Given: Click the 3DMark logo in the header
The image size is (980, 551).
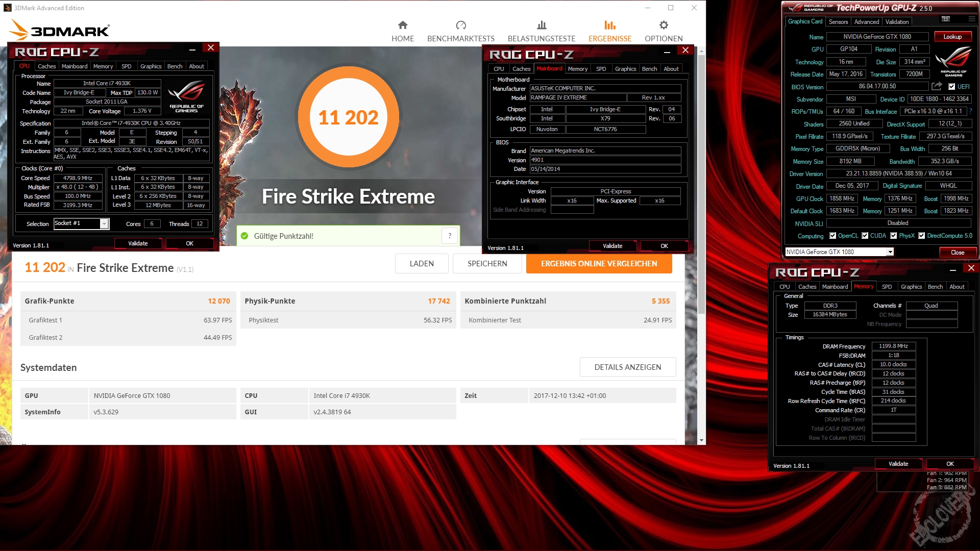Looking at the screenshot, I should click(60, 30).
